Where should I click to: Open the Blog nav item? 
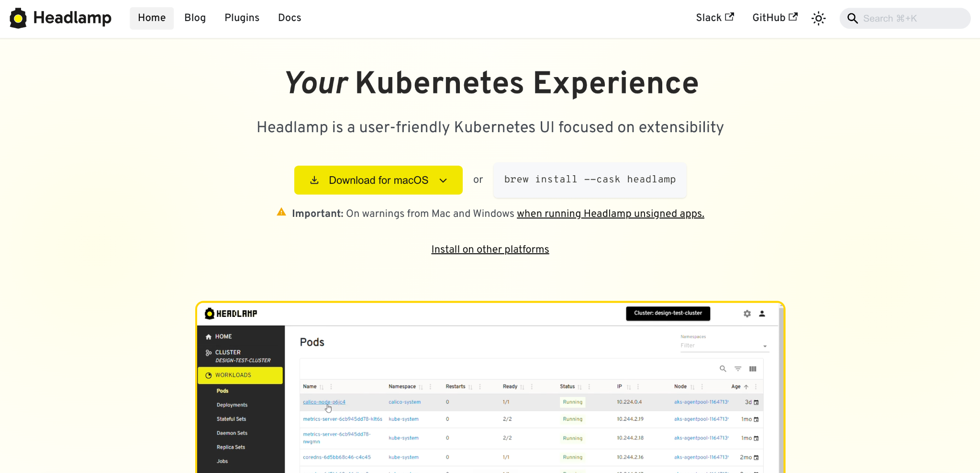195,18
